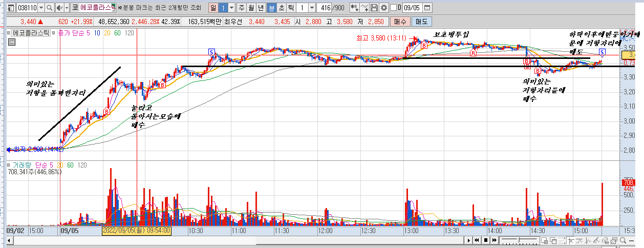
Task: Click the fast-forward playback button
Action: [495, 240]
